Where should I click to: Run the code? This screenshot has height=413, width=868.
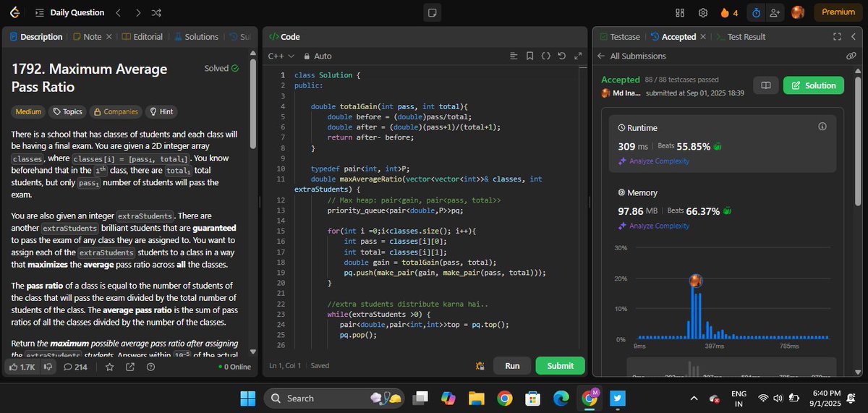(x=512, y=365)
